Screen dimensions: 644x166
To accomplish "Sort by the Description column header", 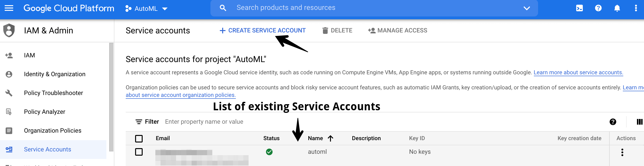I will coord(366,138).
